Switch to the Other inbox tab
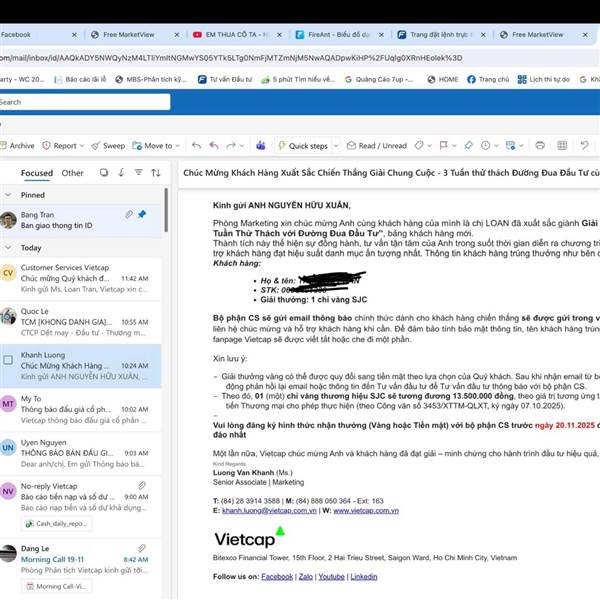Image resolution: width=600 pixels, height=600 pixels. [x=72, y=173]
